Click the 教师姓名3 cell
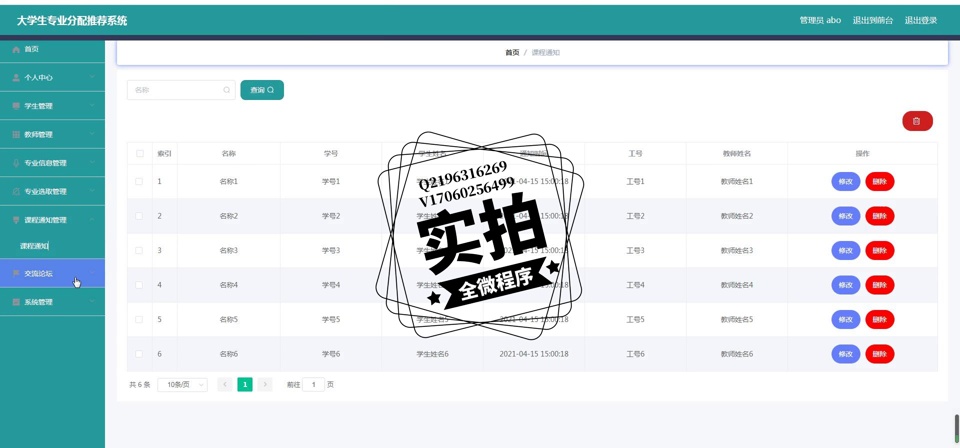 737,250
